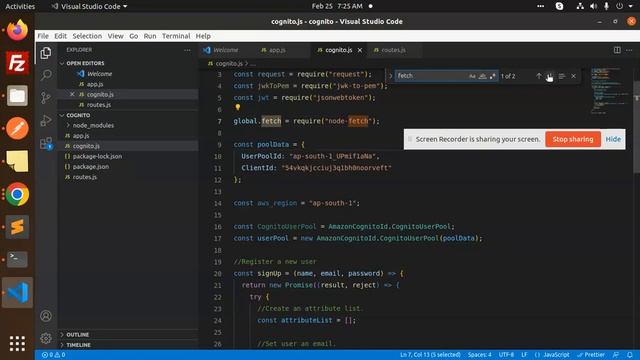This screenshot has height=360, width=640.
Task: Click the feedback icon in status bar
Action: pyautogui.click(x=616, y=355)
